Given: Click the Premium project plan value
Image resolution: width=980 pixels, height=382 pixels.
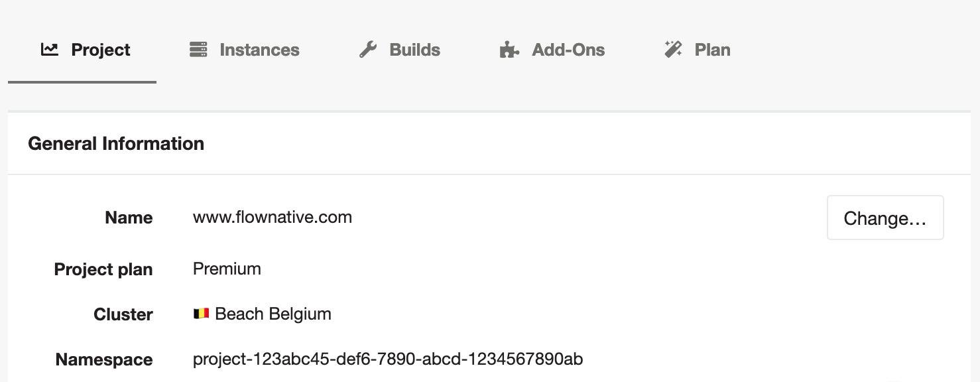Looking at the screenshot, I should click(x=227, y=269).
